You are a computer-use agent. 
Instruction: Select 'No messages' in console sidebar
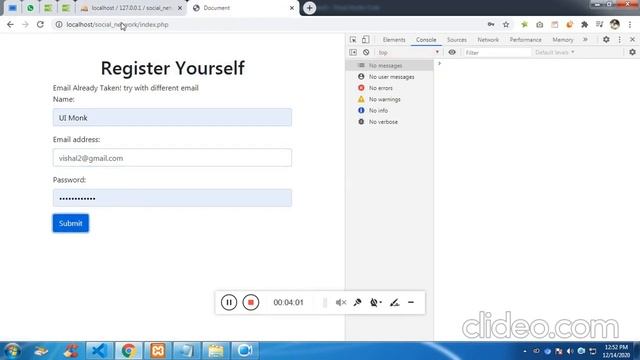pyautogui.click(x=390, y=65)
